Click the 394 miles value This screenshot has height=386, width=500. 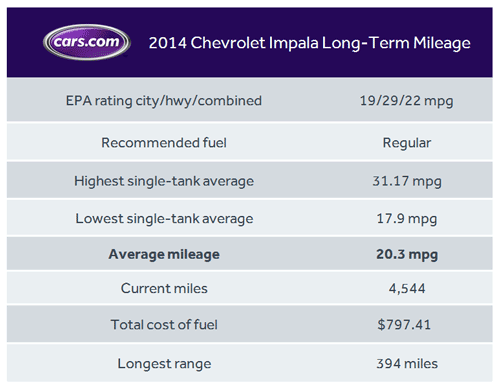pyautogui.click(x=407, y=364)
